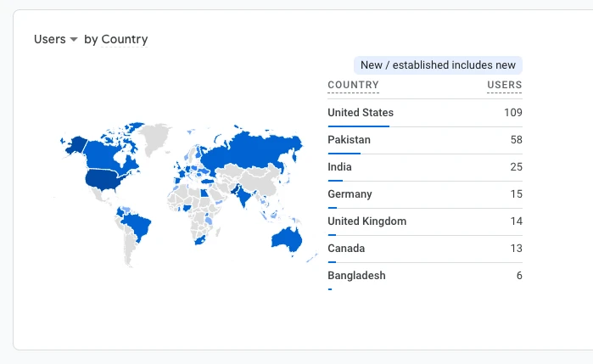This screenshot has height=364, width=593.
Task: Click the 109 users value
Action: [512, 112]
